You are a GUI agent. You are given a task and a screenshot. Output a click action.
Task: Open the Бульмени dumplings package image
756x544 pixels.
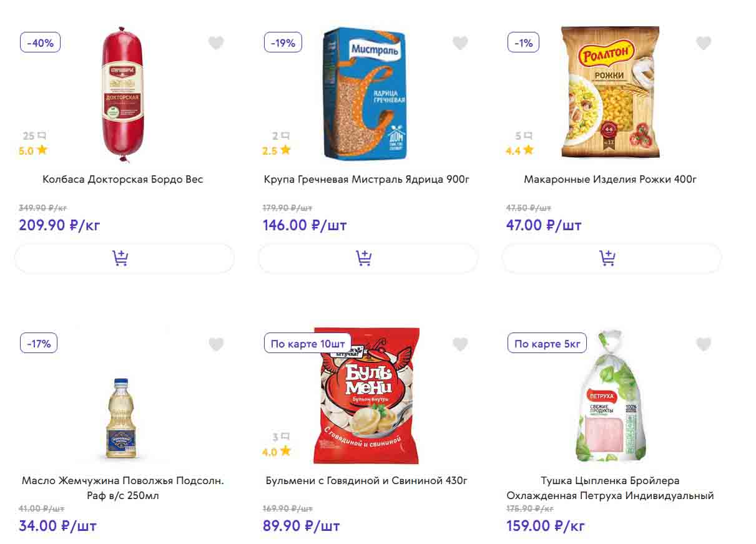[366, 396]
